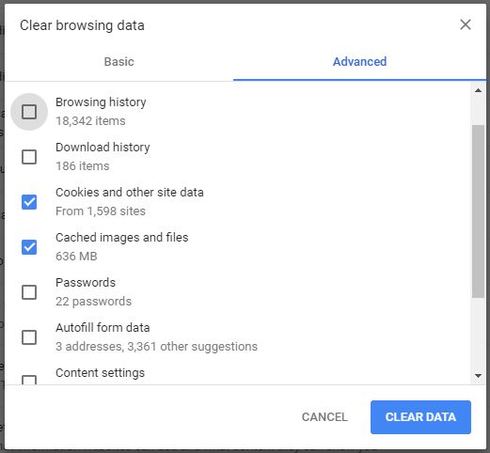Check the Content settings checkbox
The height and width of the screenshot is (453, 490).
pos(29,380)
